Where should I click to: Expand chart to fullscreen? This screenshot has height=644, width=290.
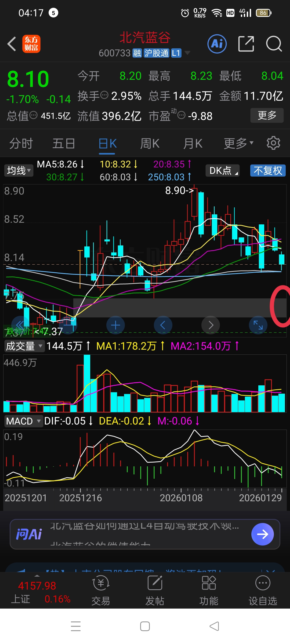coord(258,325)
